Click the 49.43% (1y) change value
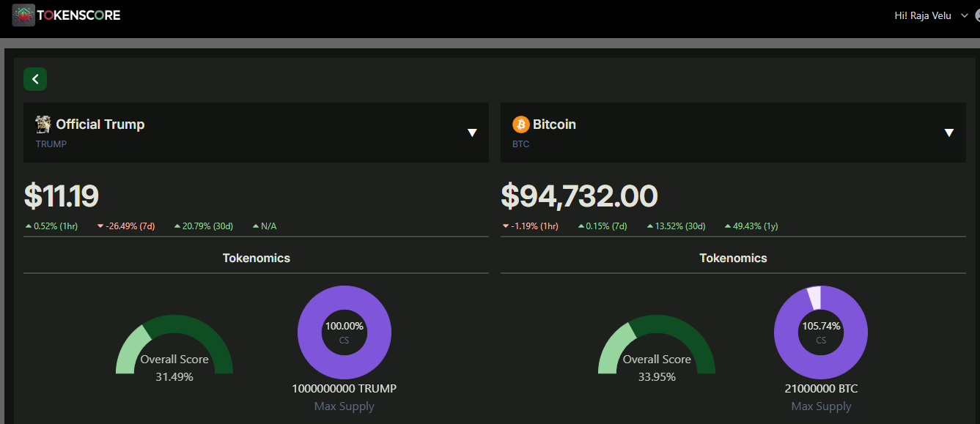The height and width of the screenshot is (424, 980). point(751,226)
